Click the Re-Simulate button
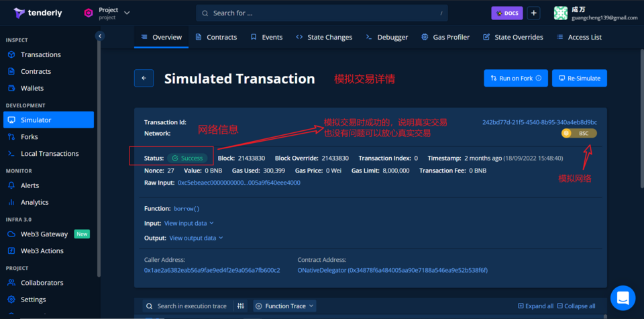Viewport: 644px width, 319px height. pos(580,78)
